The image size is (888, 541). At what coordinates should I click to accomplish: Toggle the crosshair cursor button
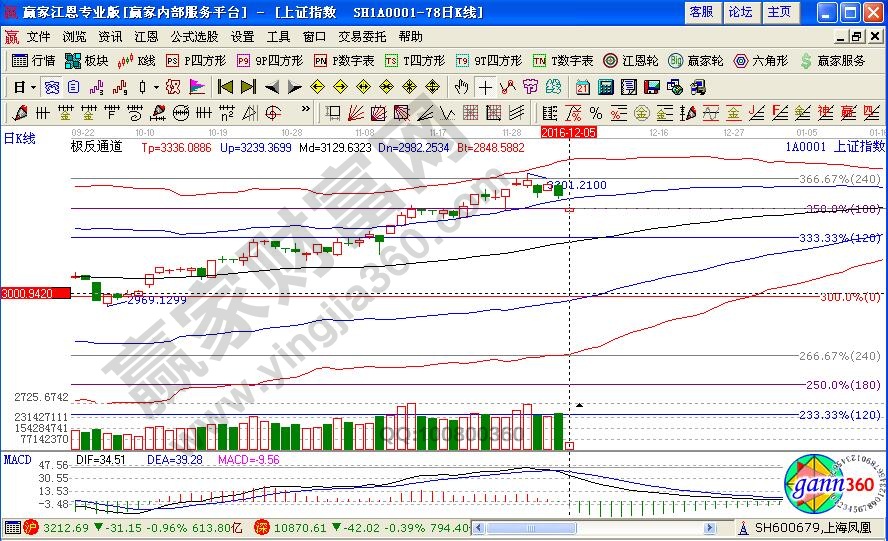click(485, 87)
